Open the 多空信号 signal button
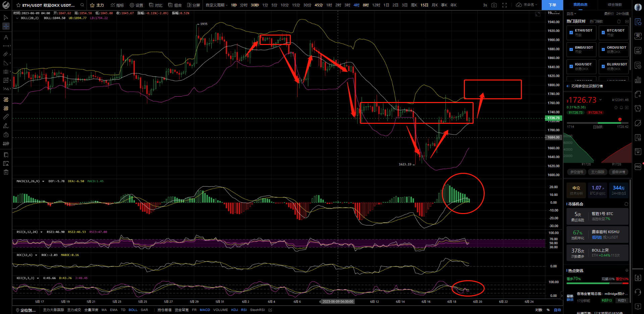The width and height of the screenshot is (644, 314). (577, 172)
